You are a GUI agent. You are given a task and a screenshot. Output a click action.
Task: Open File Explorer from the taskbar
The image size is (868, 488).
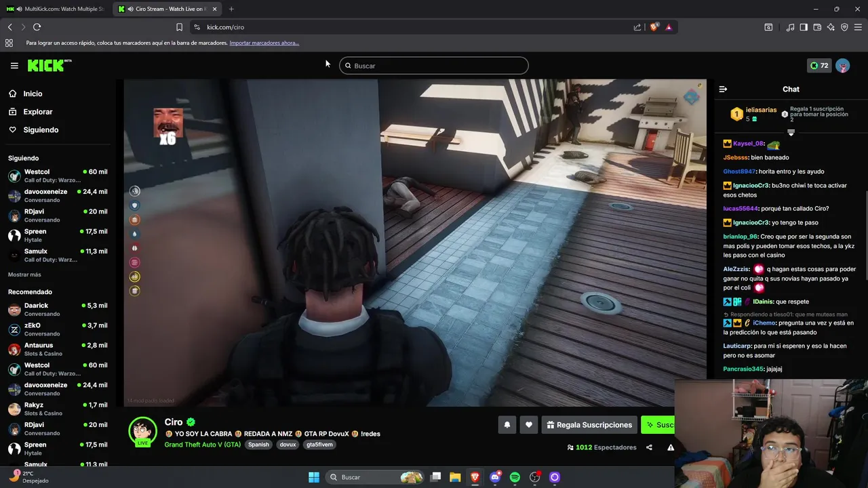pyautogui.click(x=455, y=477)
